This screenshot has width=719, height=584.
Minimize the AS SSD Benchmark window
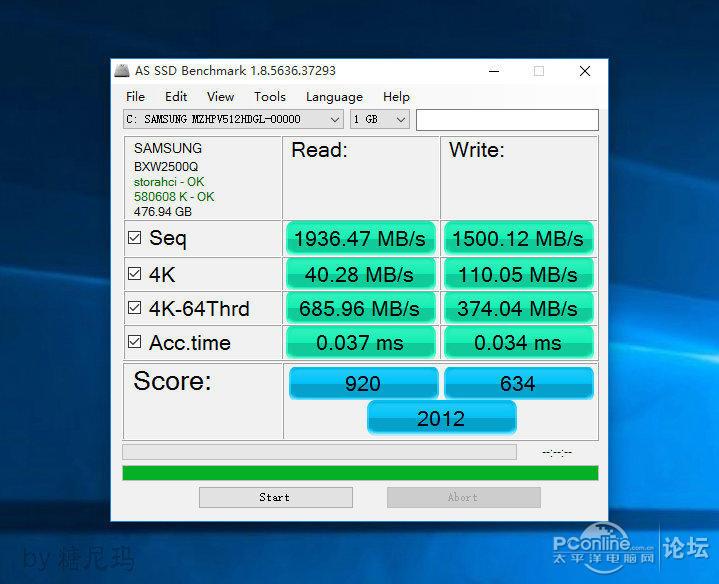click(x=494, y=71)
